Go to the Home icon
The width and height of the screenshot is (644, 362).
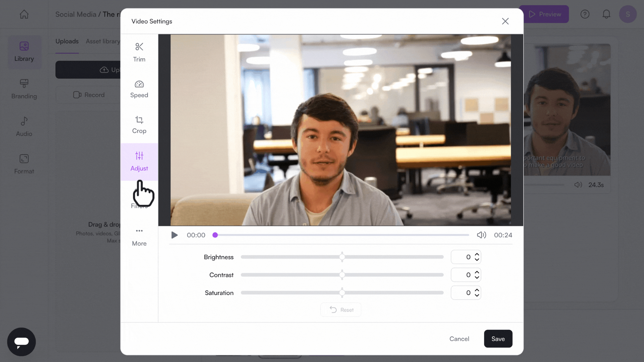point(24,14)
